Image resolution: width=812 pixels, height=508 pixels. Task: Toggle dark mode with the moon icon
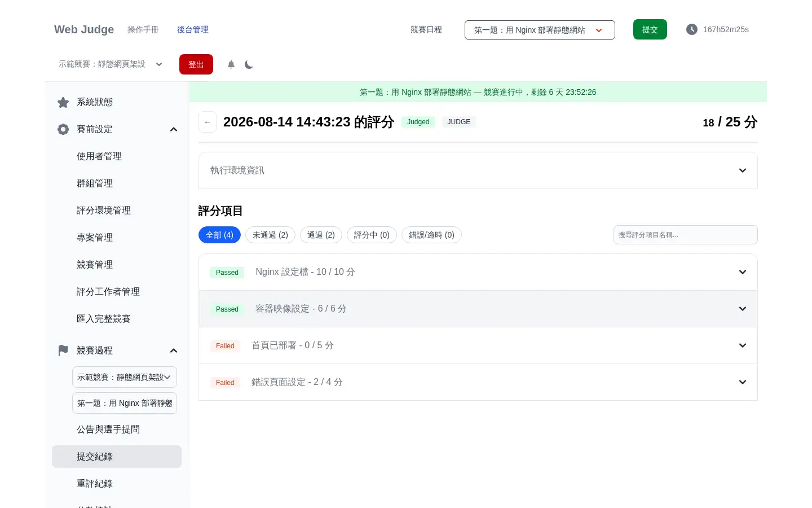(x=249, y=64)
